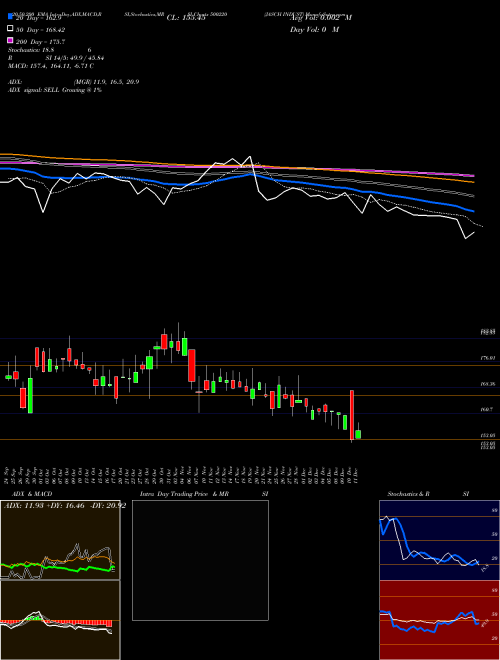
Task: Click the blue Stochastics chart panel
Action: 439,540
